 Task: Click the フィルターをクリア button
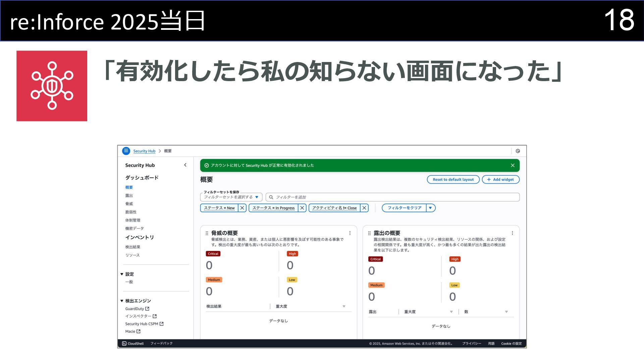click(x=404, y=208)
